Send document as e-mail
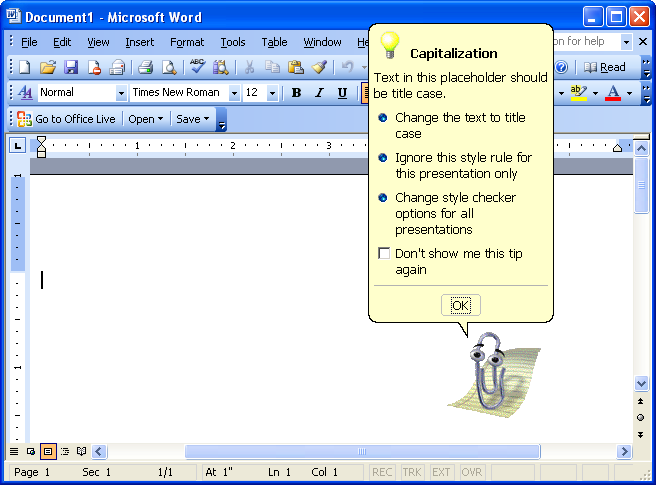This screenshot has width=656, height=485. tap(117, 67)
